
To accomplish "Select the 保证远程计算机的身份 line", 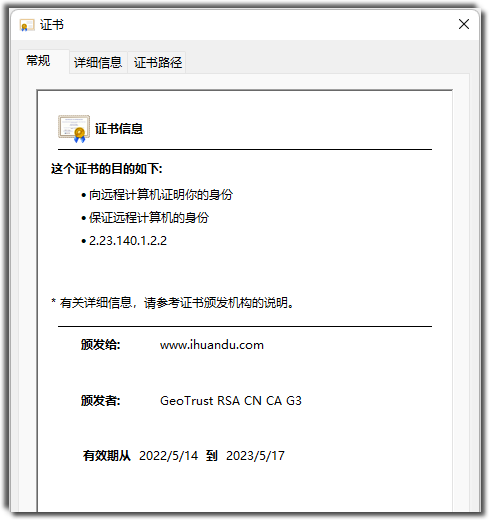I will click(x=149, y=218).
